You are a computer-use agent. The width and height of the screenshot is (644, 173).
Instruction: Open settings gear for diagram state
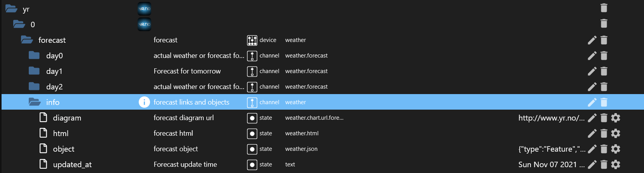pos(616,118)
